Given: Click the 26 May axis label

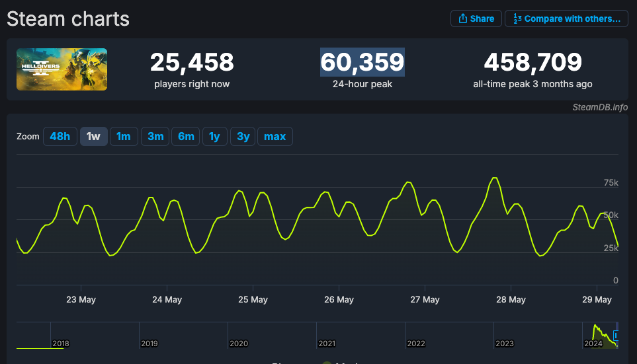Looking at the screenshot, I should tap(339, 299).
